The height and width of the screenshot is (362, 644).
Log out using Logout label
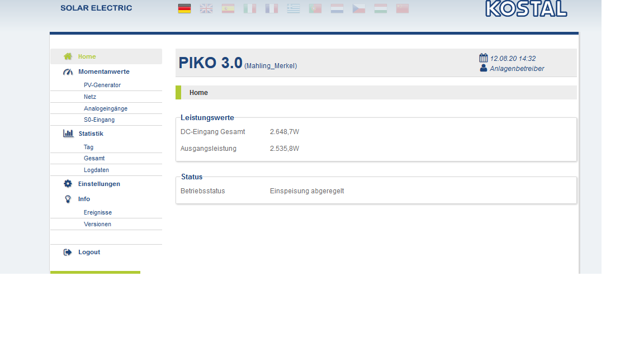click(x=89, y=252)
